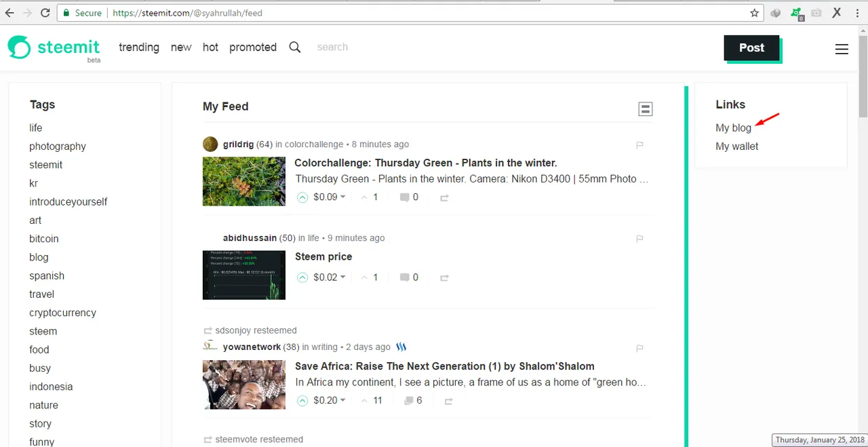Select the travel tag
Image resolution: width=868 pixels, height=447 pixels.
coord(41,294)
